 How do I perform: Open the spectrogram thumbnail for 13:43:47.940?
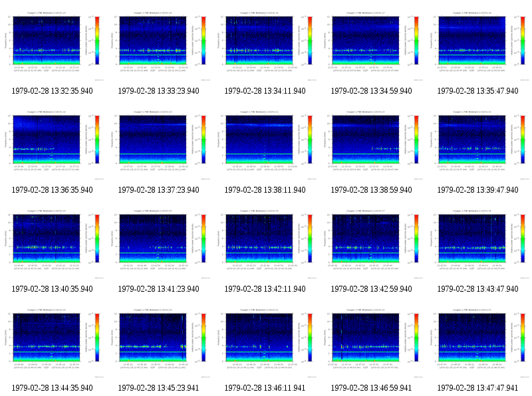tap(477, 244)
